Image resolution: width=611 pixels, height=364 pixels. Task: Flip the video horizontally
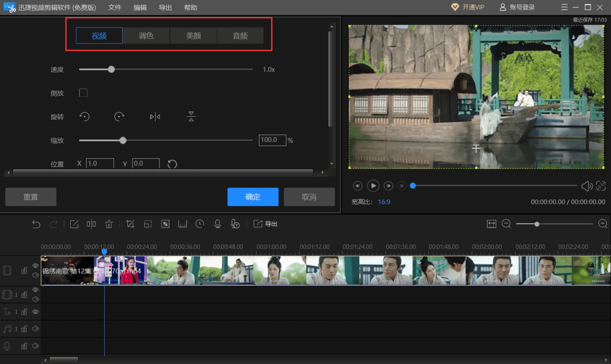tap(155, 117)
